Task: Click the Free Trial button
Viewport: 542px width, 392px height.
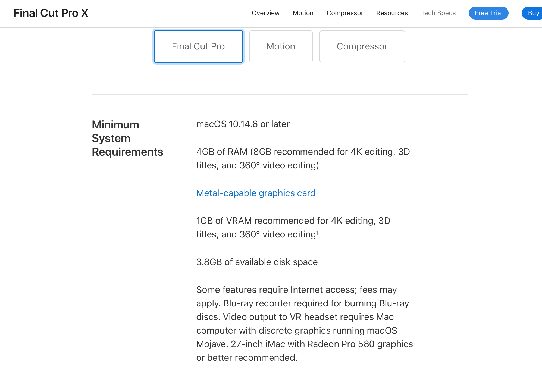Action: click(488, 13)
